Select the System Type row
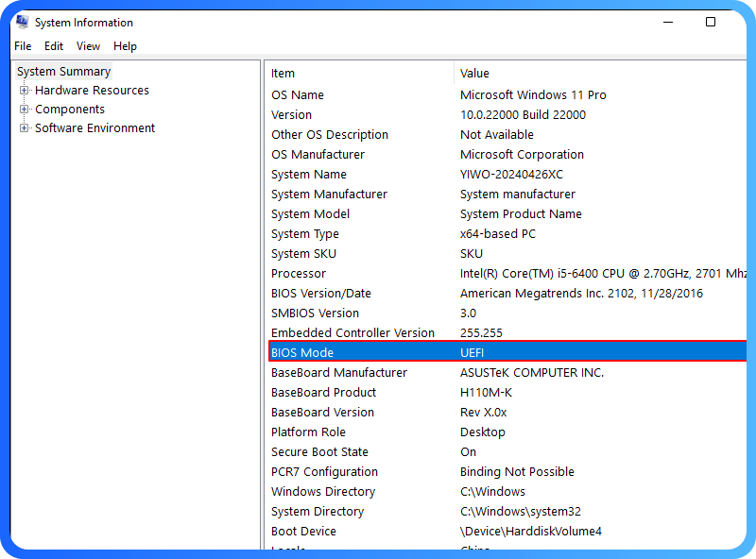The image size is (756, 559). (507, 234)
